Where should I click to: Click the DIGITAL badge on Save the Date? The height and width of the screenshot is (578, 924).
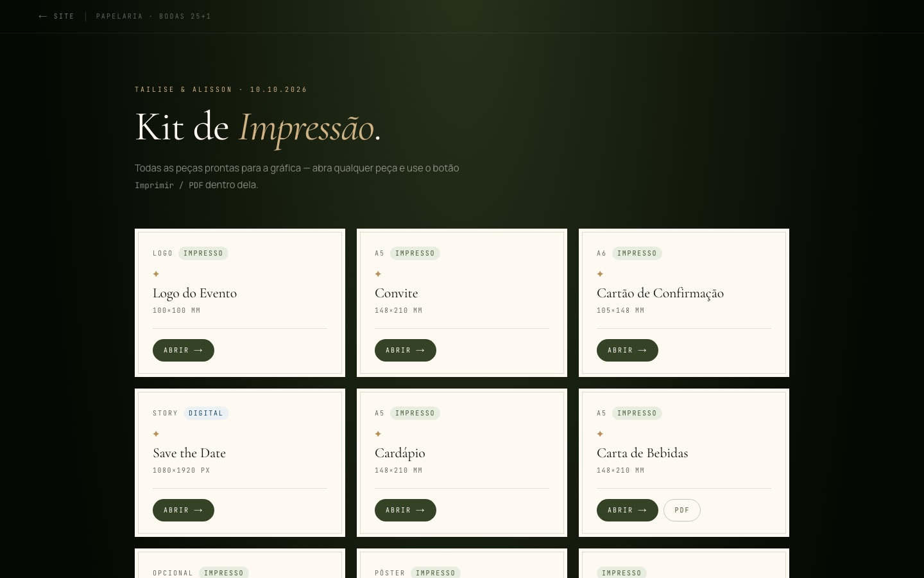[x=206, y=413]
